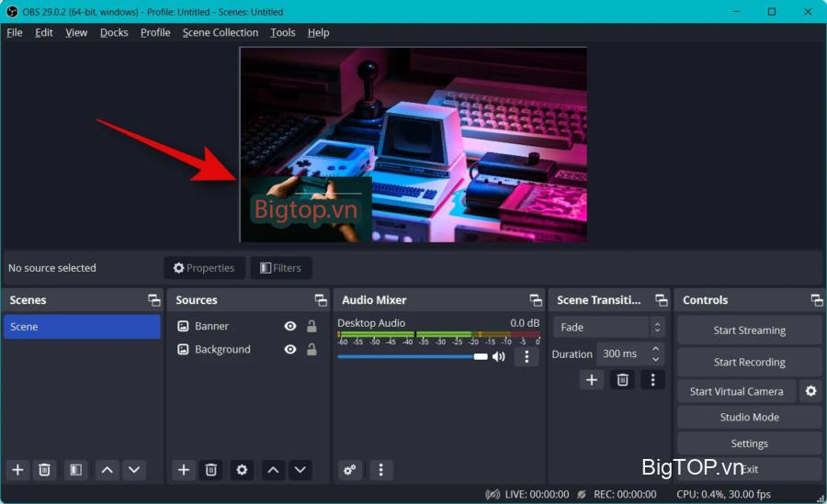Move the source up in the Sources toolbar
The width and height of the screenshot is (827, 504).
pos(273,469)
